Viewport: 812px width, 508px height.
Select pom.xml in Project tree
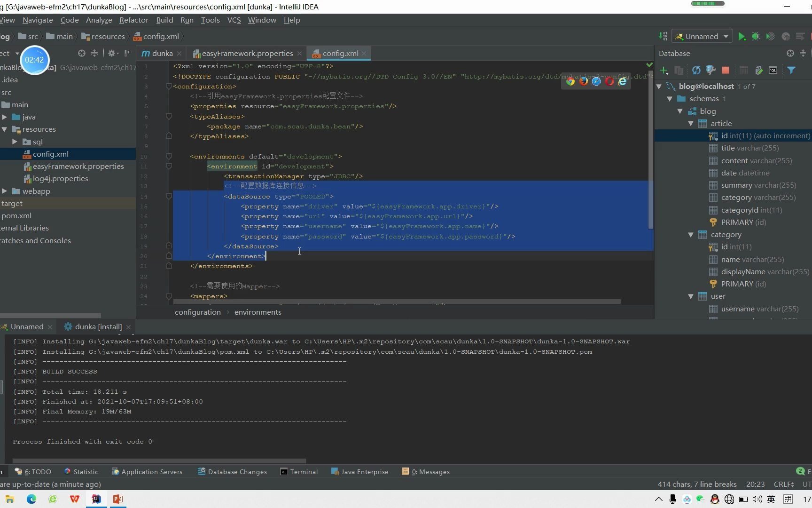click(16, 216)
